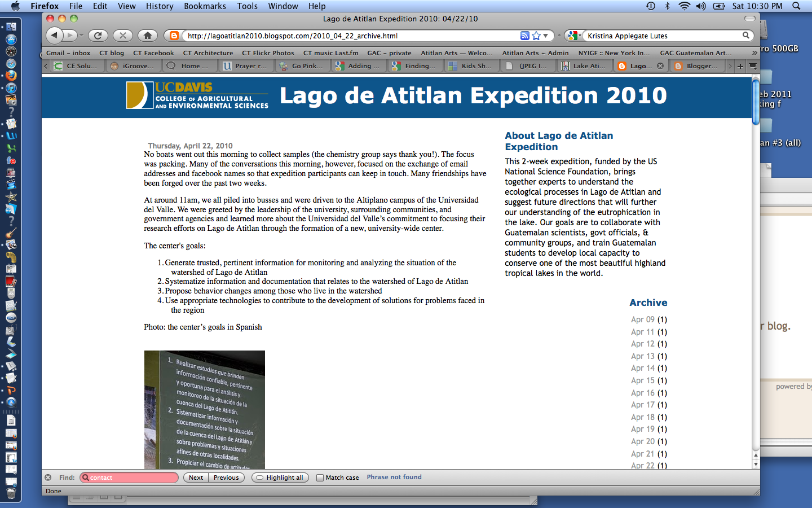
Task: Stop loading the page
Action: tap(122, 35)
